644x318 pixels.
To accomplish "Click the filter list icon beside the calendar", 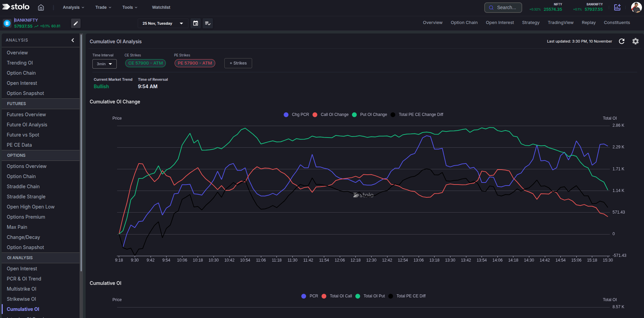I will 207,23.
